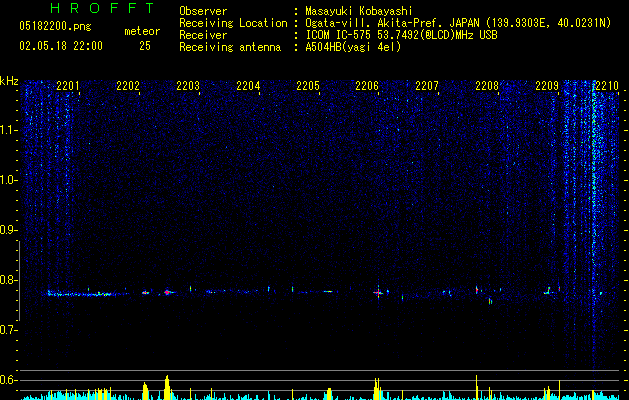Select the Ogata-vill. Akita-Pref. JAPAN location text
The width and height of the screenshot is (629, 400).
pyautogui.click(x=458, y=23)
